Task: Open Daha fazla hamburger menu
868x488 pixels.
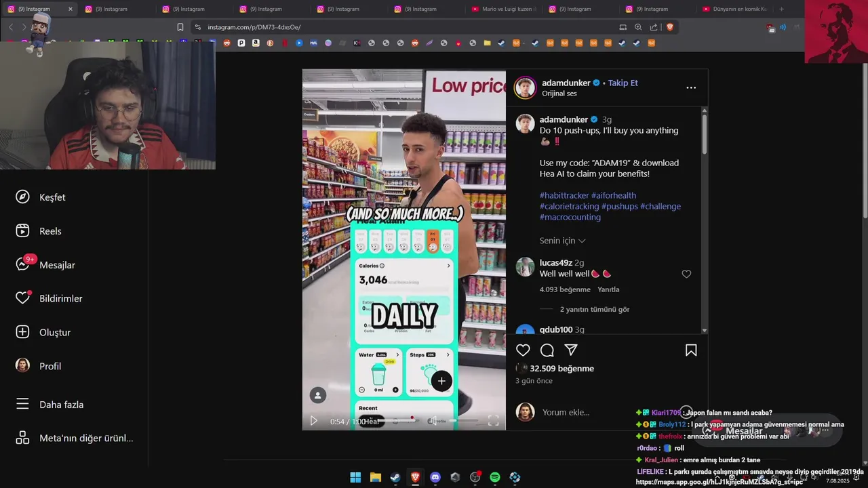Action: pyautogui.click(x=22, y=404)
